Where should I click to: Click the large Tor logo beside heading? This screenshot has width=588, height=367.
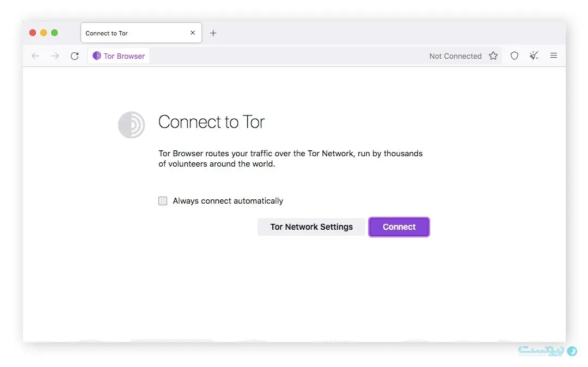(131, 125)
